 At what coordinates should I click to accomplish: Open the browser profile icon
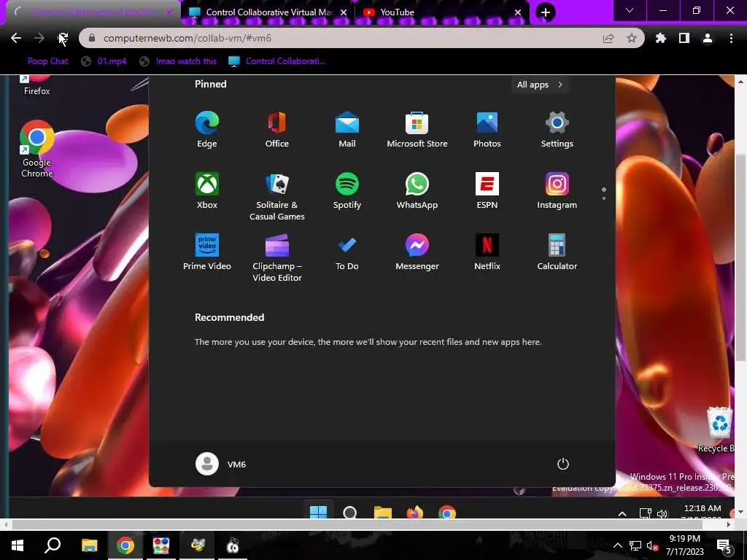708,38
